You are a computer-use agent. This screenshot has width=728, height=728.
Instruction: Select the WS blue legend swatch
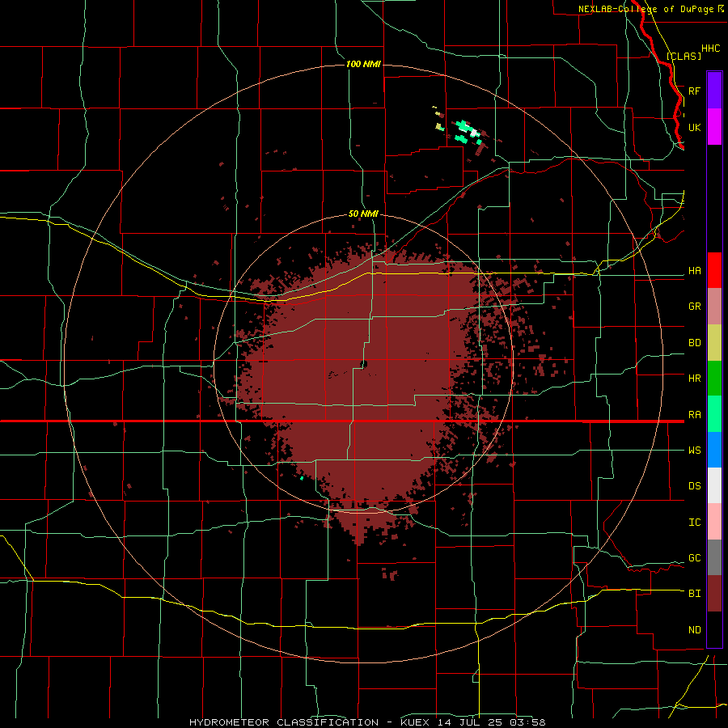(714, 450)
